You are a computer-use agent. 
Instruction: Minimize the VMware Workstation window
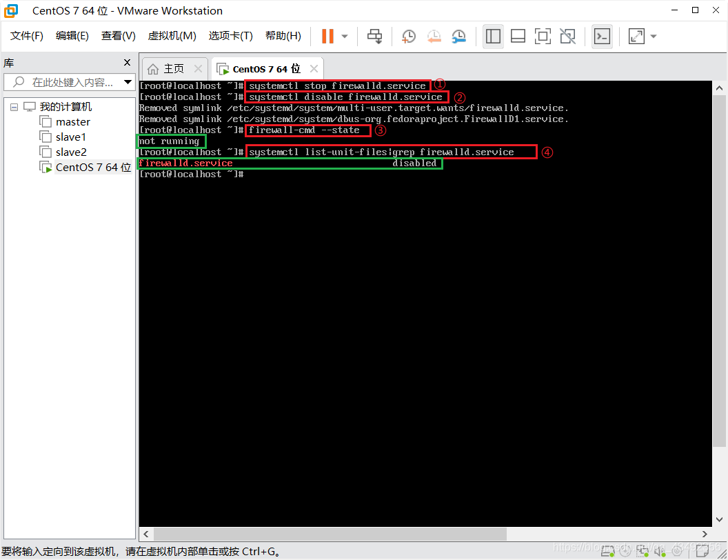pyautogui.click(x=675, y=10)
